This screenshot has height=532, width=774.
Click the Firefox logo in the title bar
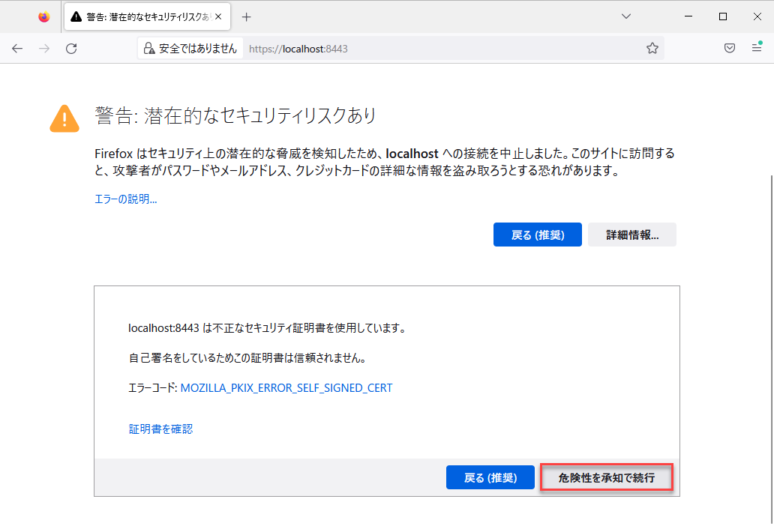[x=43, y=16]
